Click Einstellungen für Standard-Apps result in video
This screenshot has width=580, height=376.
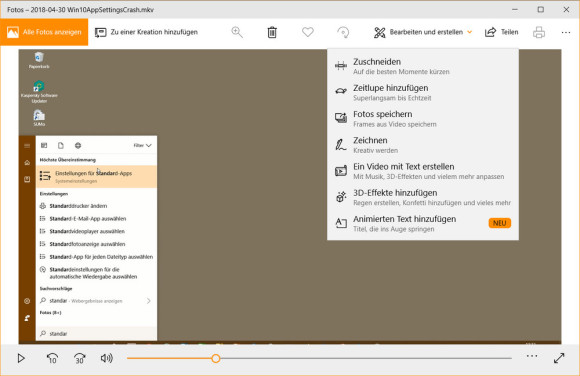97,177
